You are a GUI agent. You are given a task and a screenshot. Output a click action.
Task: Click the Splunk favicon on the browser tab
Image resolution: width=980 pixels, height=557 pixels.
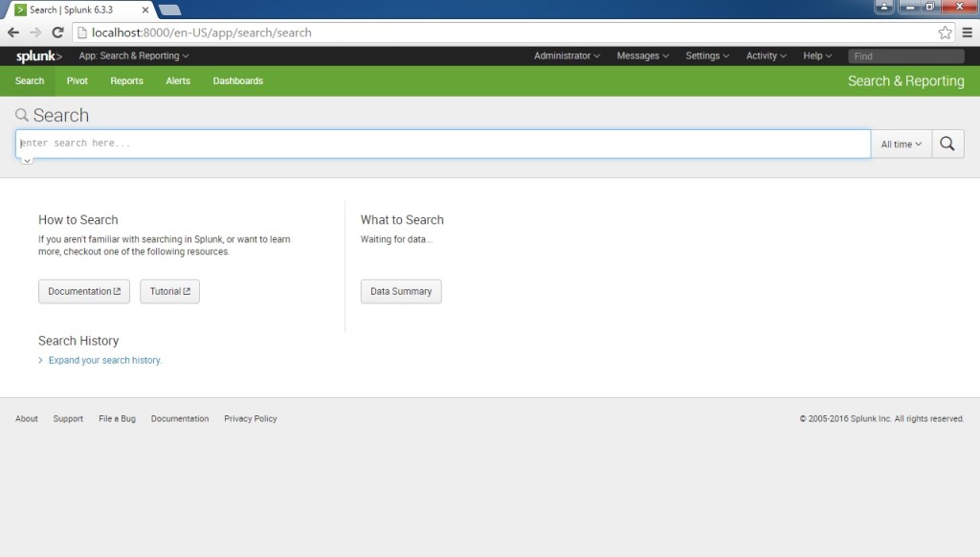(x=19, y=10)
